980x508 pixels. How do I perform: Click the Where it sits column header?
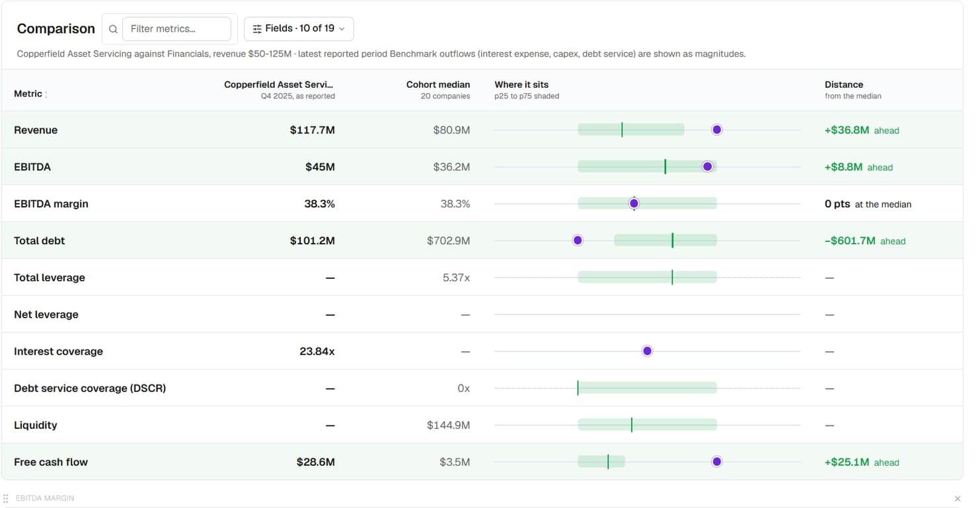(x=521, y=85)
